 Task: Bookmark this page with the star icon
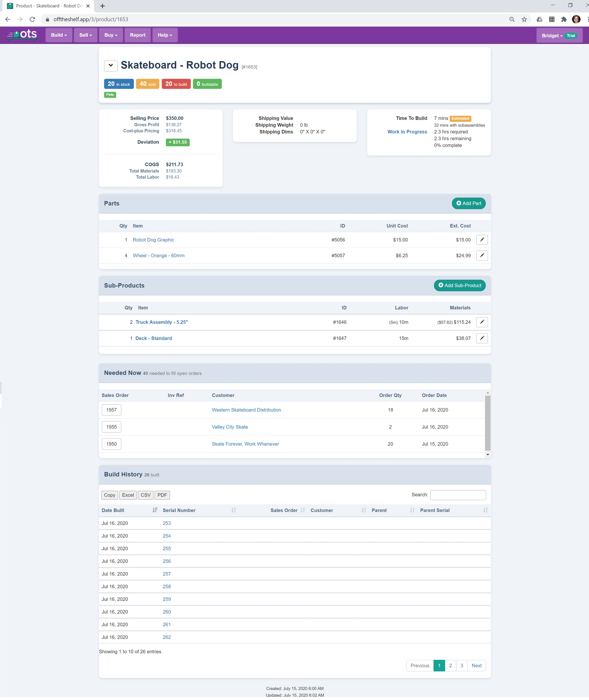(524, 19)
